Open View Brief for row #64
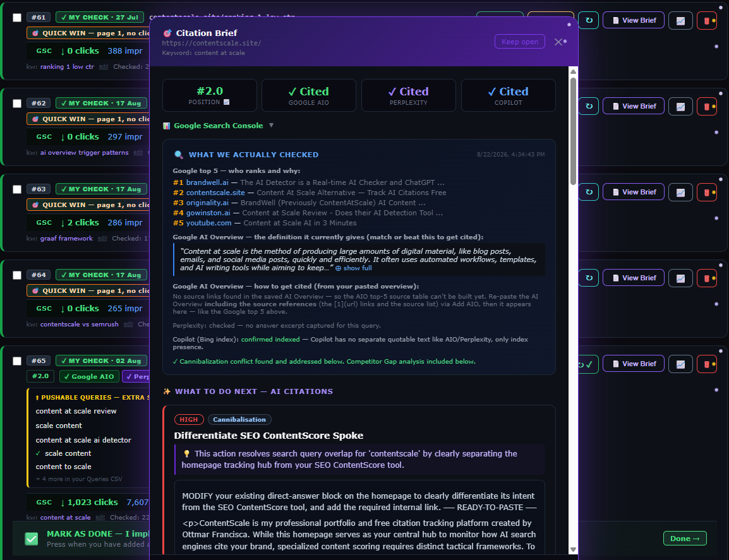This screenshot has width=729, height=560. [633, 278]
